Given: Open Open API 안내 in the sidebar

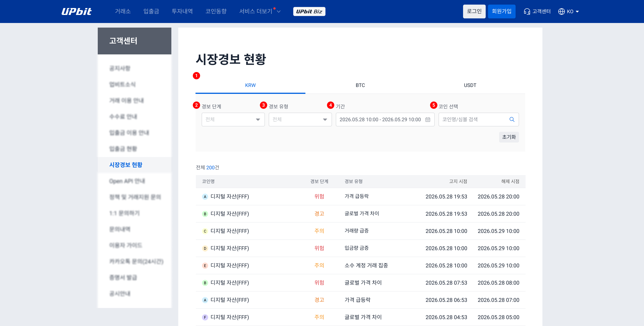Looking at the screenshot, I should click(x=127, y=181).
